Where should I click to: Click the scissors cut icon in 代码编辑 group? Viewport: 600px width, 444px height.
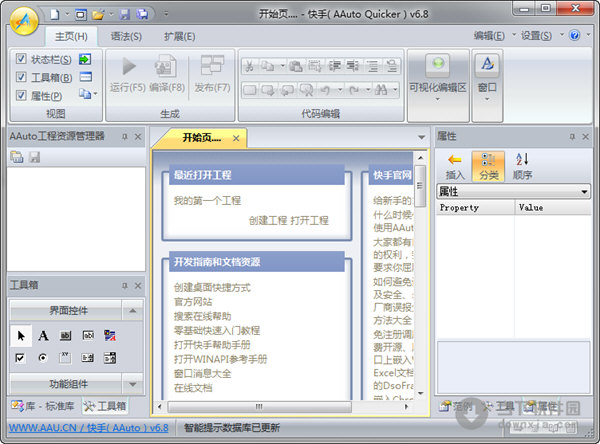[x=249, y=66]
